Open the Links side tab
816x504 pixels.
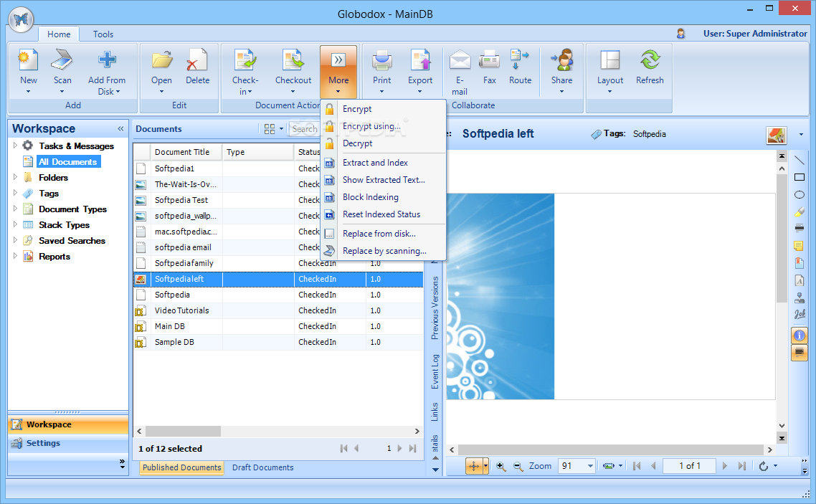435,412
